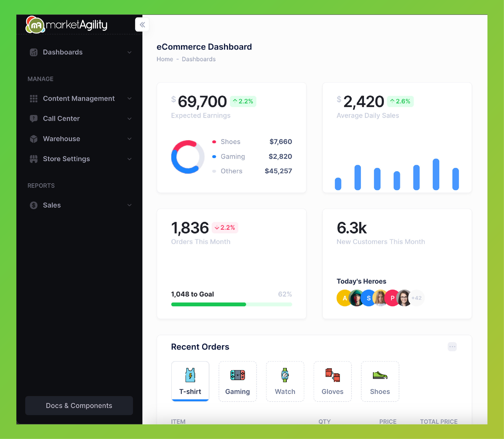Expand the Store Settings chevron
The width and height of the screenshot is (504, 439).
click(x=130, y=159)
